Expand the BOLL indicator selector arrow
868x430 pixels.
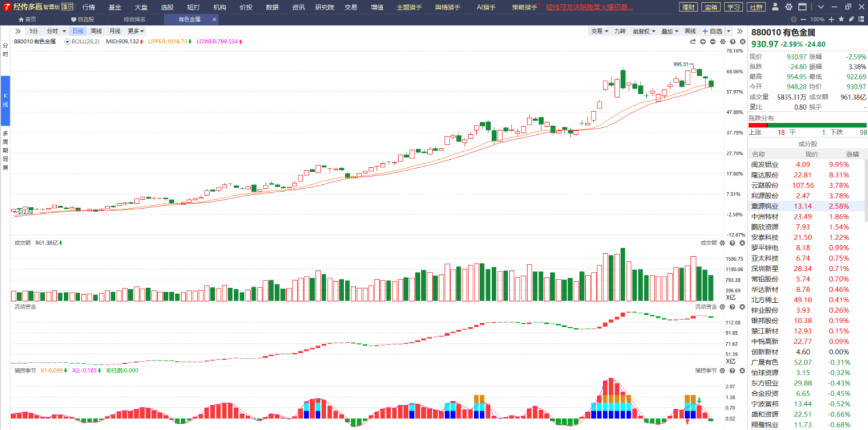pos(67,42)
